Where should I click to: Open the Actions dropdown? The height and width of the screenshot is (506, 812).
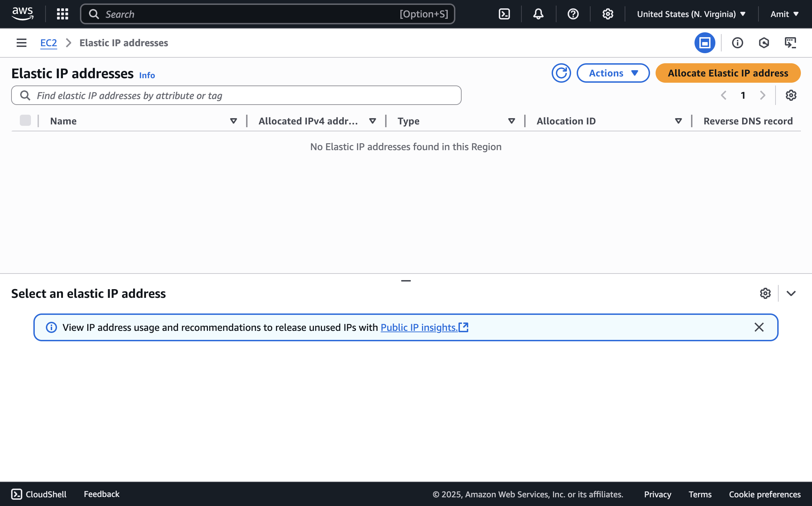click(613, 73)
